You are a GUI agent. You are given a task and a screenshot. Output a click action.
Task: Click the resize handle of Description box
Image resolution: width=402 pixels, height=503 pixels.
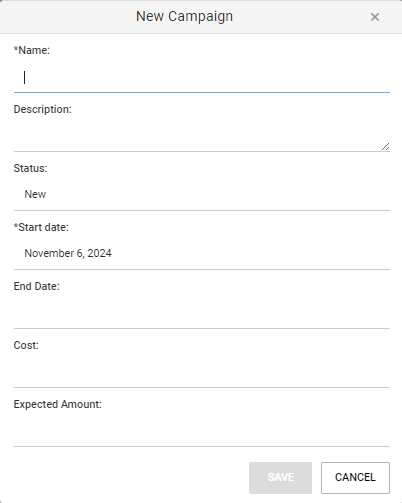point(385,146)
